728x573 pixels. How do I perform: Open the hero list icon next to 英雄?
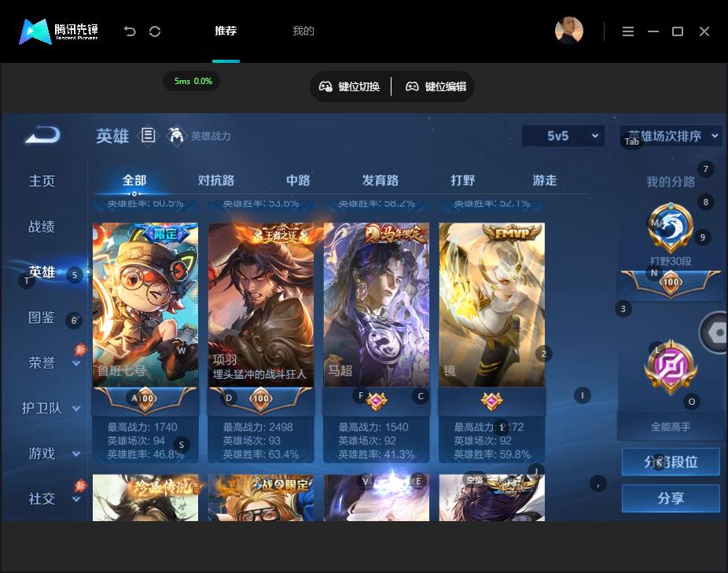(148, 136)
